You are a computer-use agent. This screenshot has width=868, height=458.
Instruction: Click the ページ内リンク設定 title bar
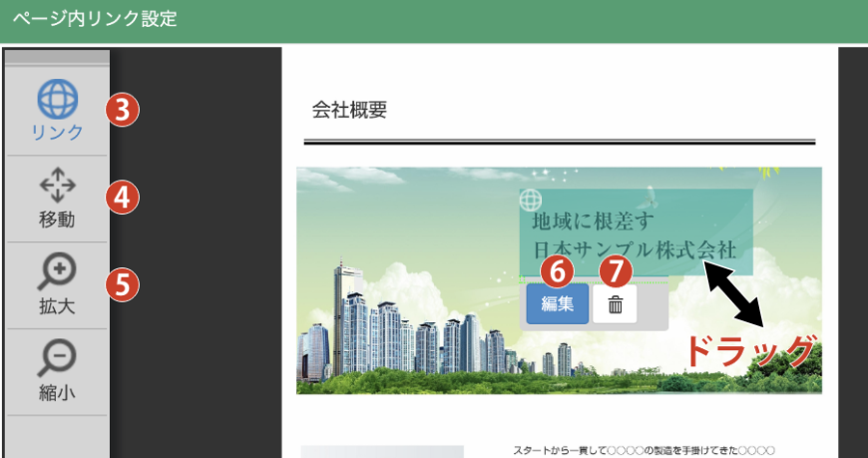(x=95, y=20)
